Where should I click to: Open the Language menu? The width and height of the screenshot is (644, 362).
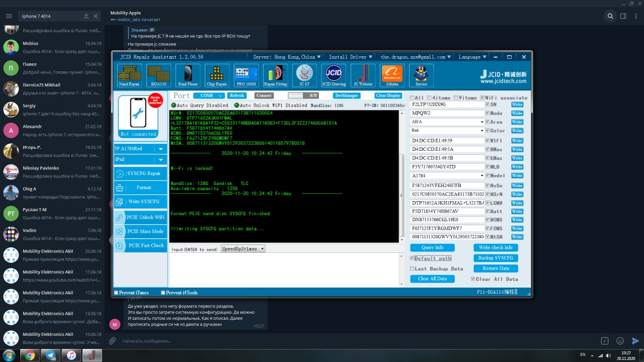click(472, 57)
